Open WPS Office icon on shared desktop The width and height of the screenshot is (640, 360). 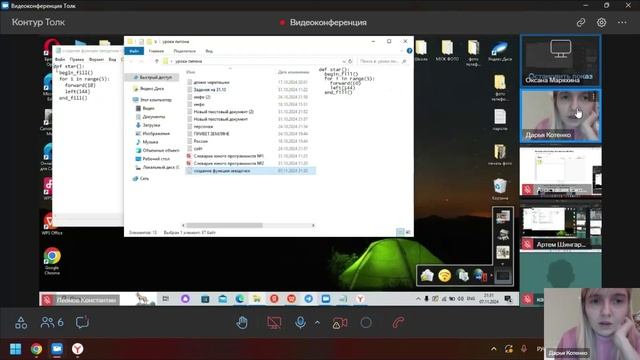(52, 224)
